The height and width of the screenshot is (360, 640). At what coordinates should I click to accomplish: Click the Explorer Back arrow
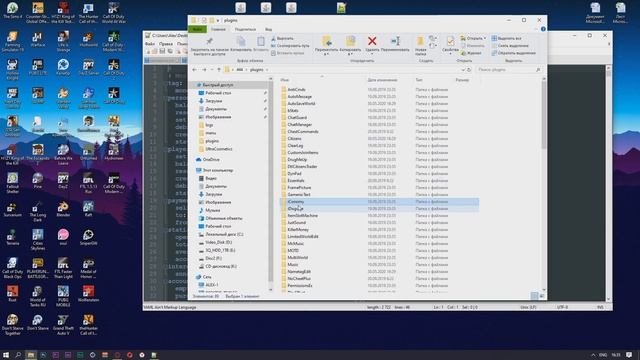[195, 70]
